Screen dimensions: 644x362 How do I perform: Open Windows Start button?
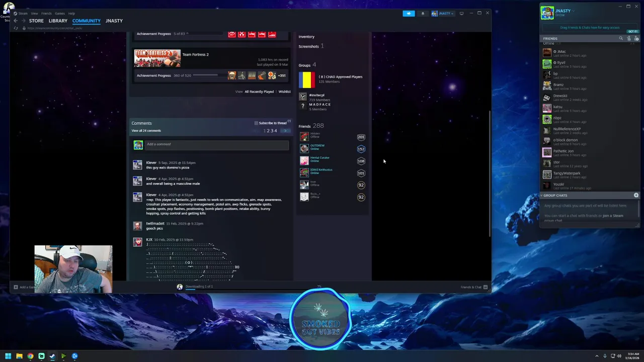(x=8, y=356)
